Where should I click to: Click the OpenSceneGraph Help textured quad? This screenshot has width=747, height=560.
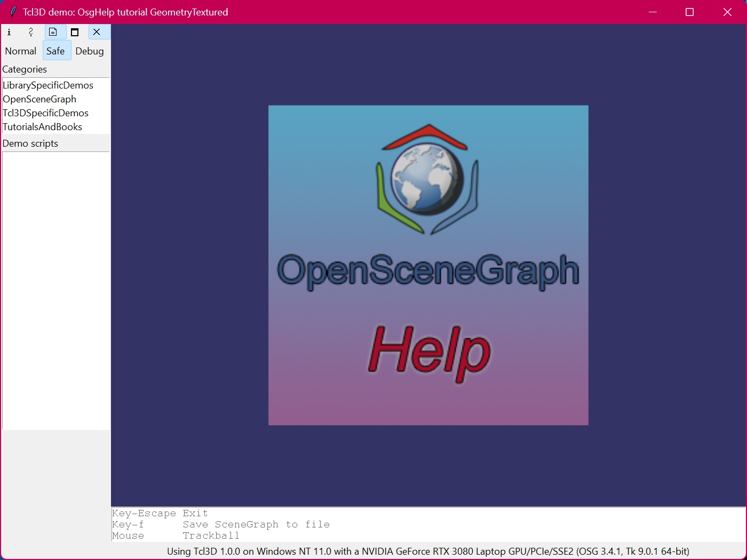click(428, 265)
